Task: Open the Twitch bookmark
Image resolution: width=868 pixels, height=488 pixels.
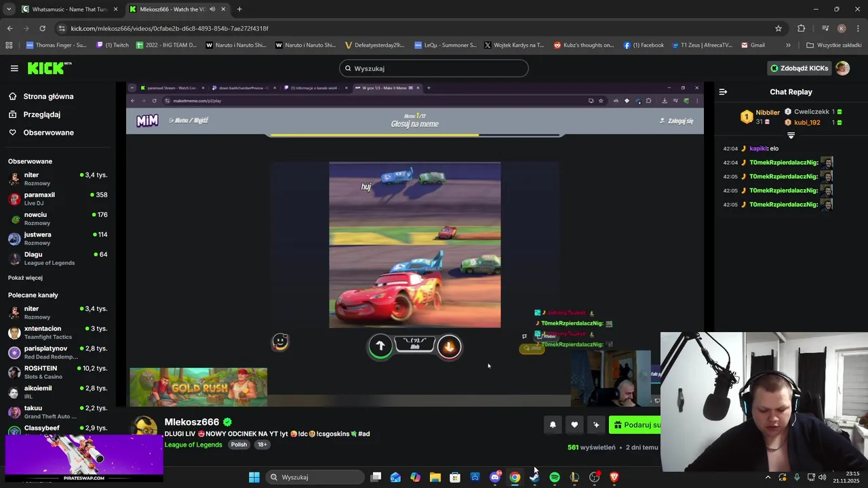Action: click(x=113, y=45)
